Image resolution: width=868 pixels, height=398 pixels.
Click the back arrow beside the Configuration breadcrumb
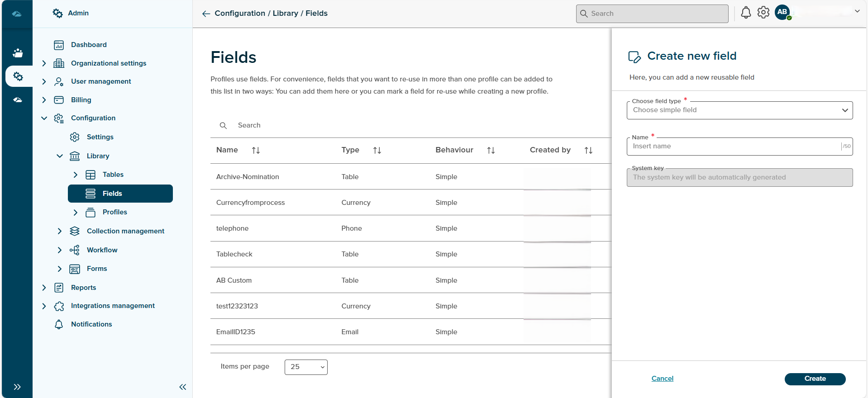click(x=206, y=14)
